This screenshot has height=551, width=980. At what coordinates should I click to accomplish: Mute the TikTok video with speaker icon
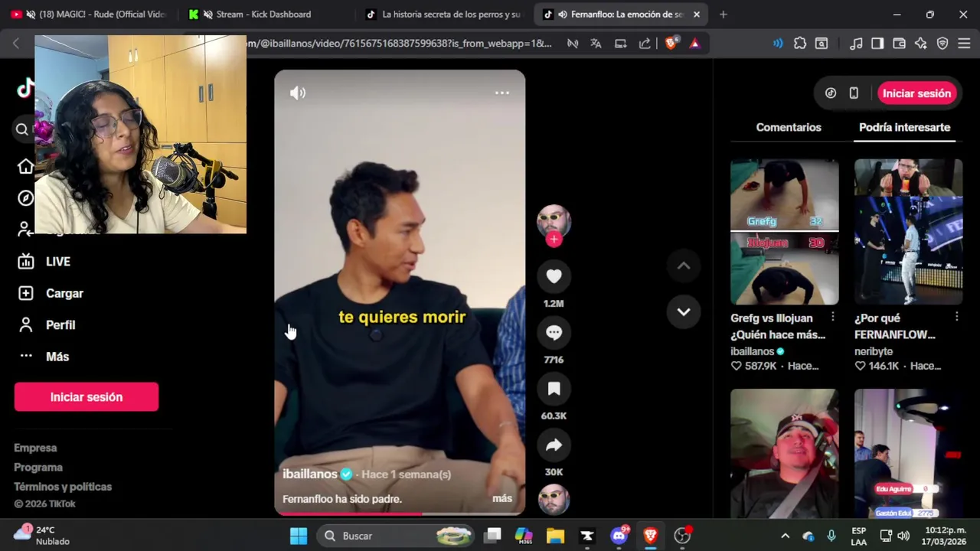[x=298, y=93]
